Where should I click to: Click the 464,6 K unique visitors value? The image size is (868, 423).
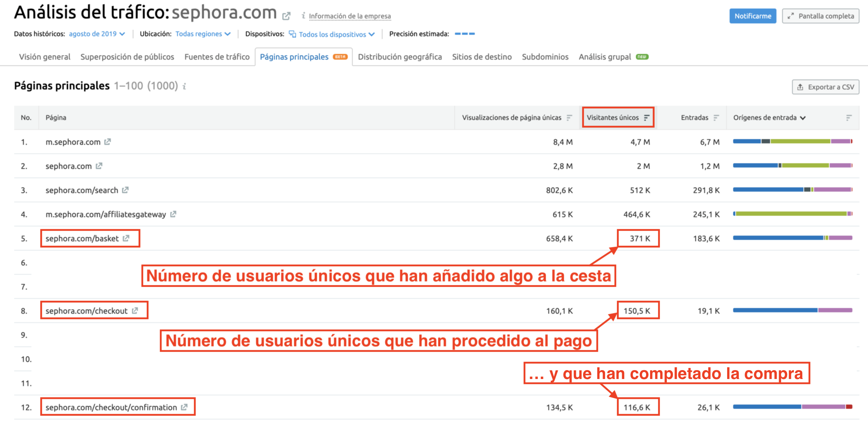click(637, 214)
